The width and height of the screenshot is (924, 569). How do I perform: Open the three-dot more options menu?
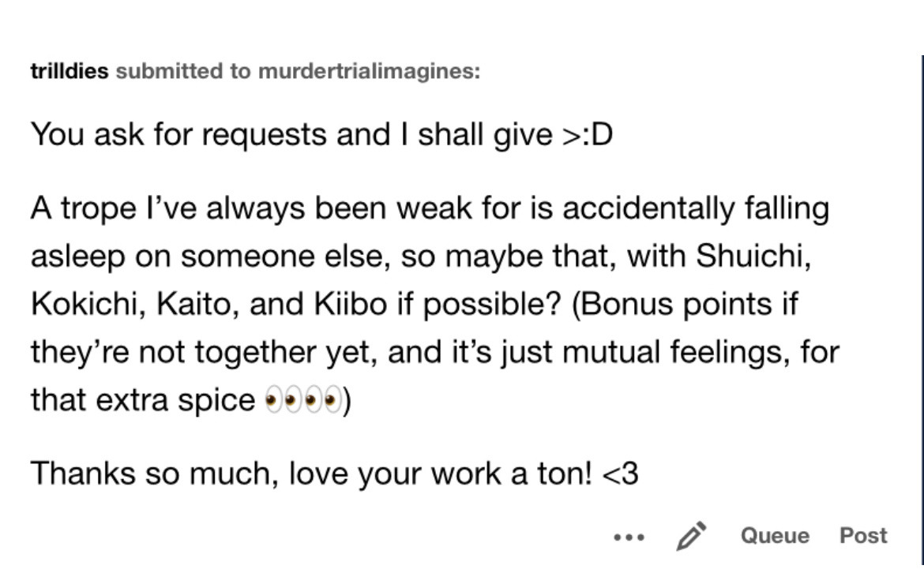629,537
